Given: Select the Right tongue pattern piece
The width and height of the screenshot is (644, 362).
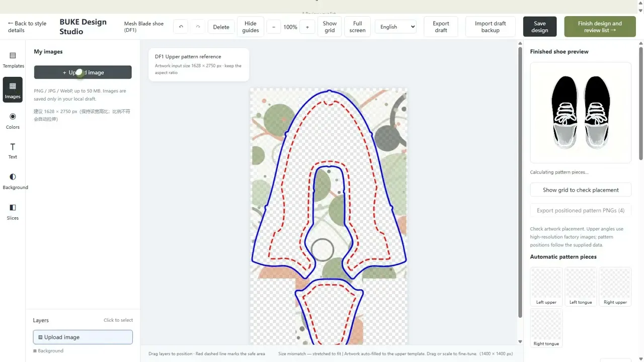Looking at the screenshot, I should 546,328.
